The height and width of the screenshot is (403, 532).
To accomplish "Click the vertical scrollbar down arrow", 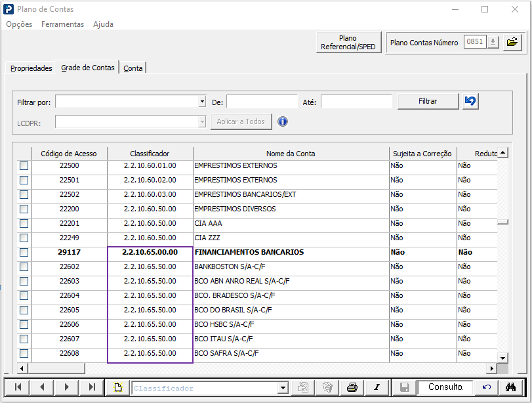I will click(x=502, y=358).
